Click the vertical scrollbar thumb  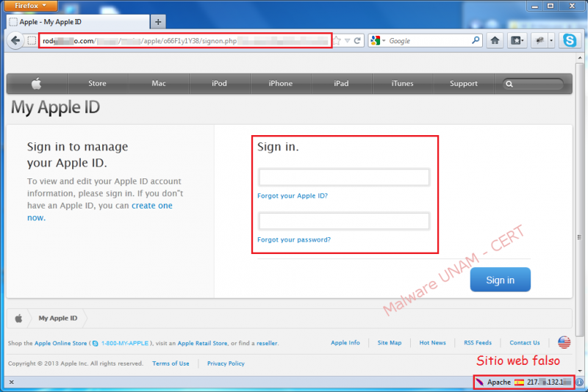pyautogui.click(x=580, y=199)
